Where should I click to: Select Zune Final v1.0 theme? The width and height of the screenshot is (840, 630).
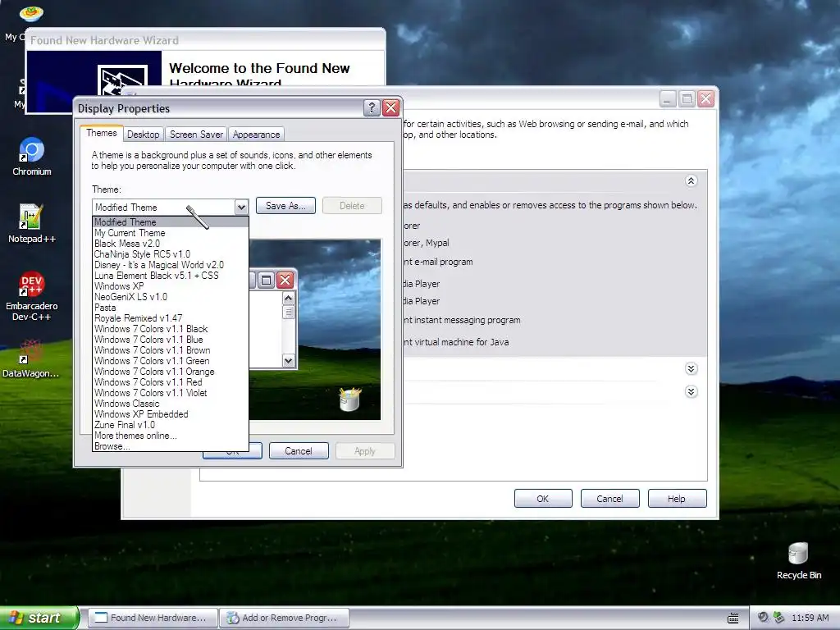click(171, 425)
